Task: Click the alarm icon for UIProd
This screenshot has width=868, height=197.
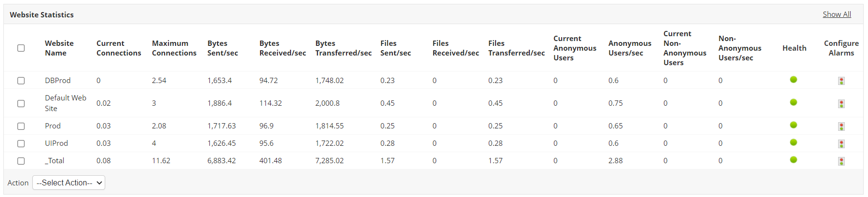Action: tap(841, 144)
